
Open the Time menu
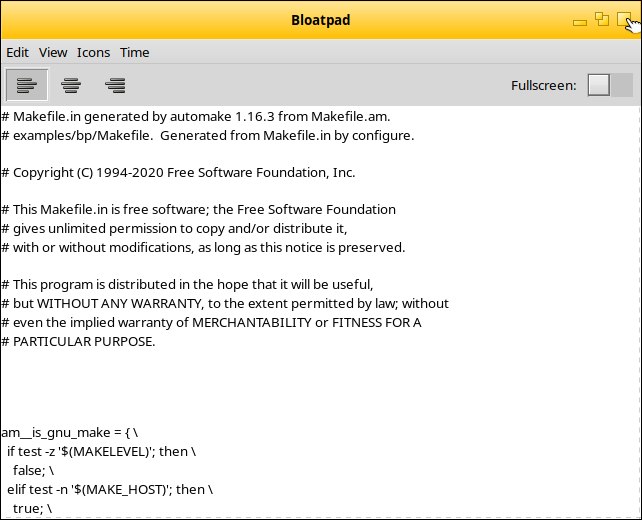(x=134, y=52)
